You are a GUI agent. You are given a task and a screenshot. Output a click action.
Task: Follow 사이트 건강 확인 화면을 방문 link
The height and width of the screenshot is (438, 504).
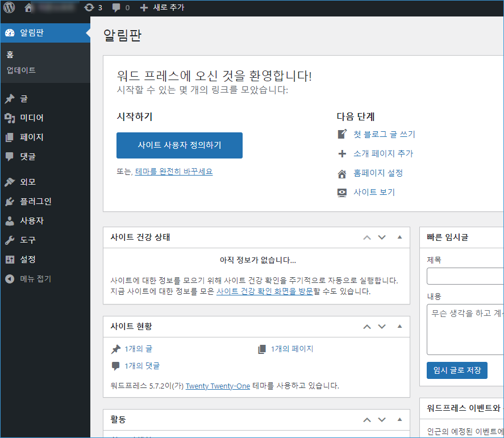click(265, 291)
